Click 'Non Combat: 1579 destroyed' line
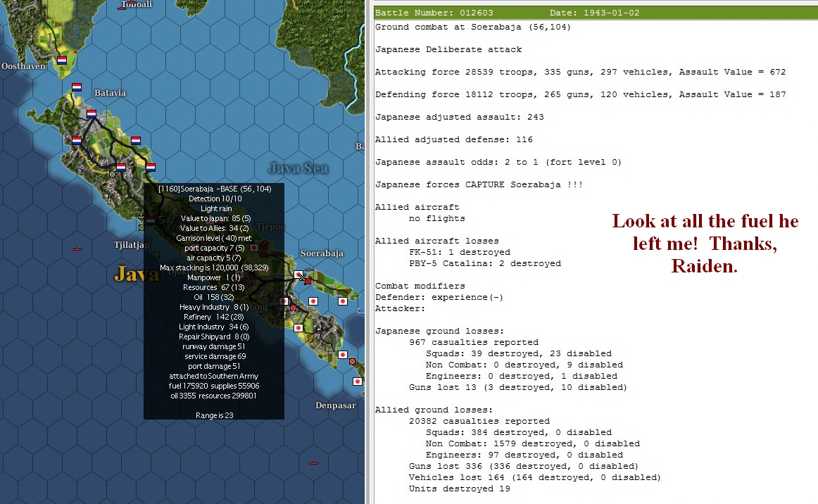The width and height of the screenshot is (818, 504). pyautogui.click(x=533, y=443)
